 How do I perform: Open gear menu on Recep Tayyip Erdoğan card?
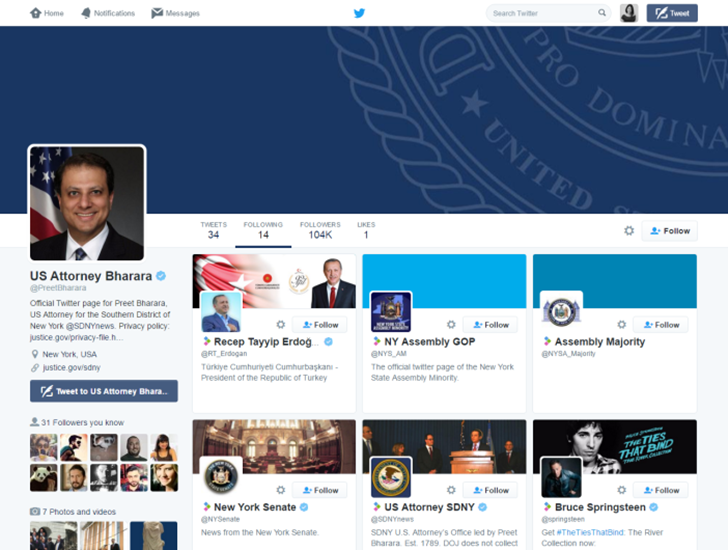[x=280, y=324]
